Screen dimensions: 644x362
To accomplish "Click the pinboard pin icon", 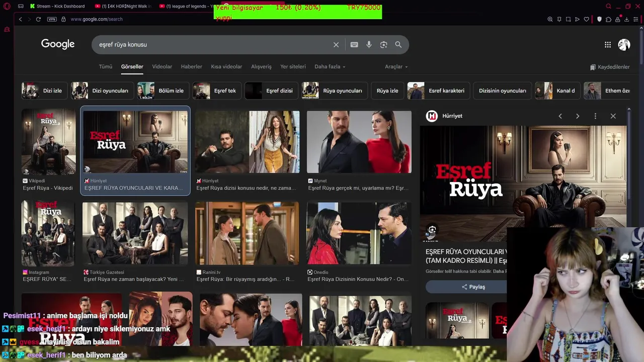I will point(559,19).
